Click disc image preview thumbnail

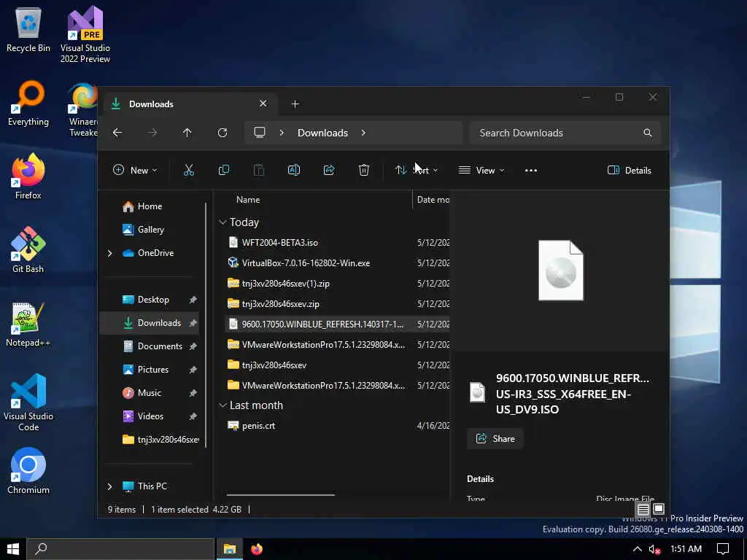pos(561,271)
